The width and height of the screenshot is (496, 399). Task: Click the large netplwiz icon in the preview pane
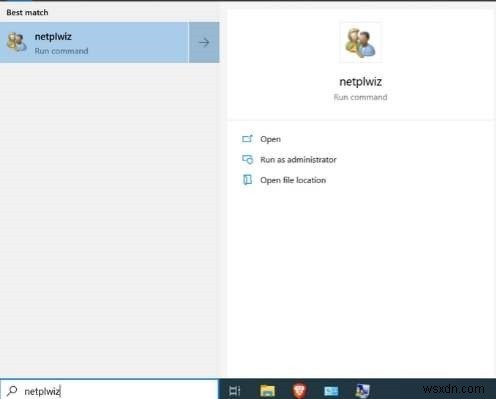coord(361,43)
